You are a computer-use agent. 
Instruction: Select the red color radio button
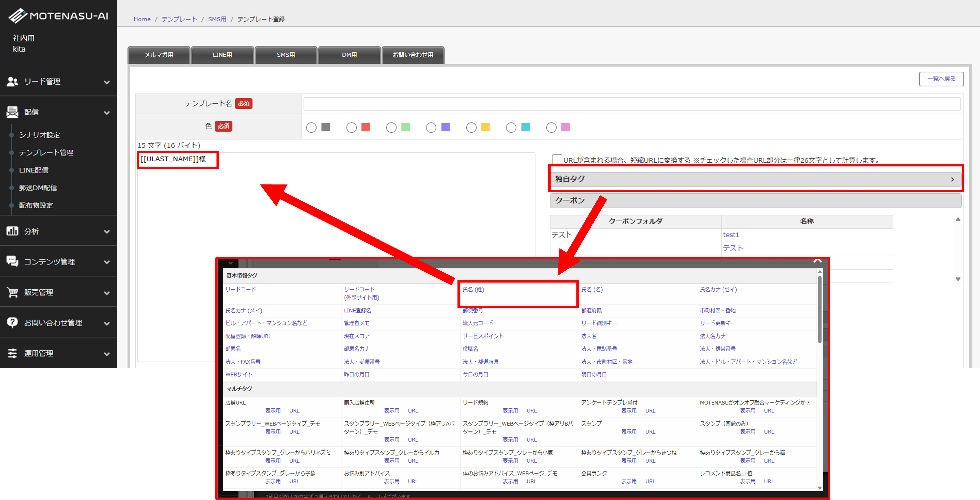pos(351,127)
